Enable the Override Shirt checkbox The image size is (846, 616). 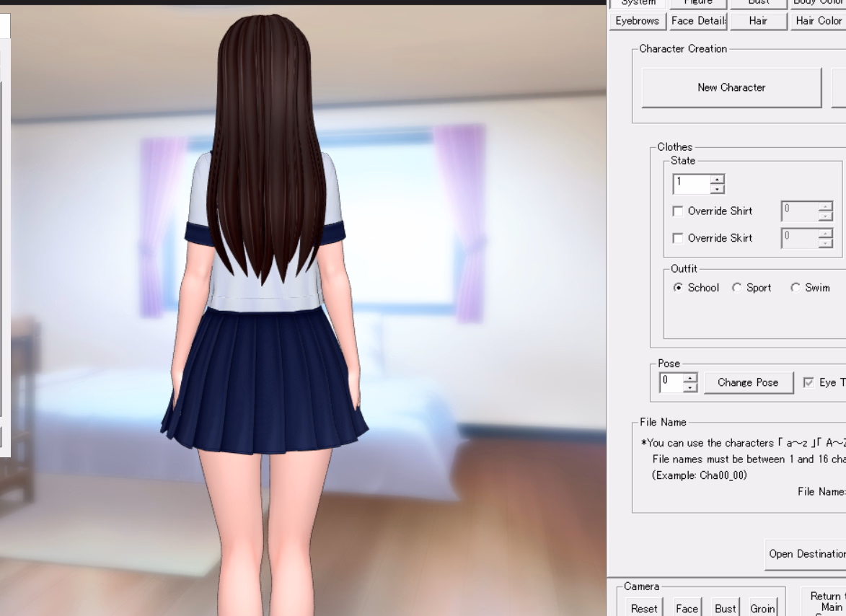click(x=678, y=211)
